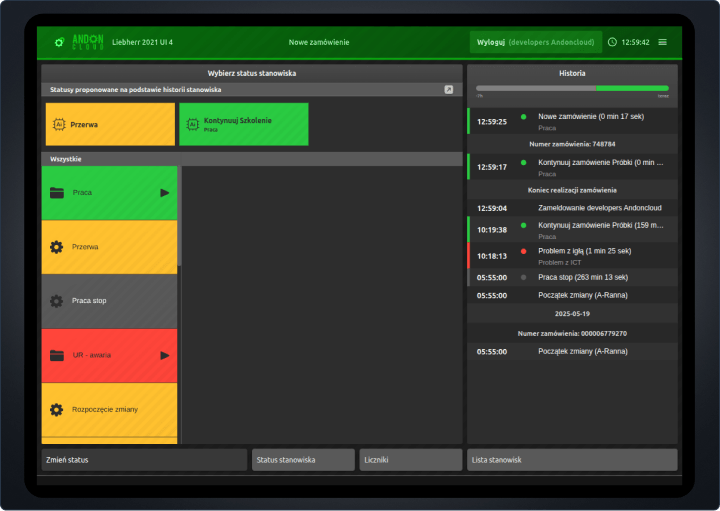Open the Liczniki tab
The height and width of the screenshot is (511, 720).
click(411, 460)
